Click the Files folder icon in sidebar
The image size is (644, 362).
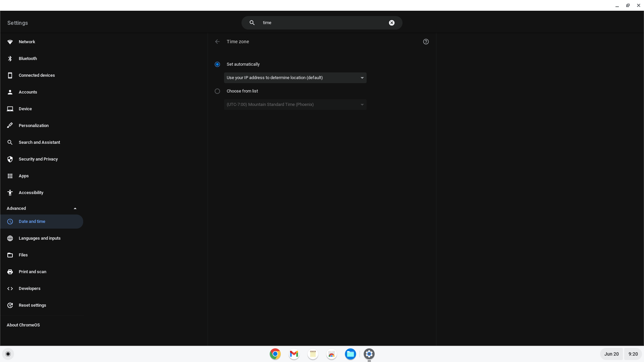[10, 255]
